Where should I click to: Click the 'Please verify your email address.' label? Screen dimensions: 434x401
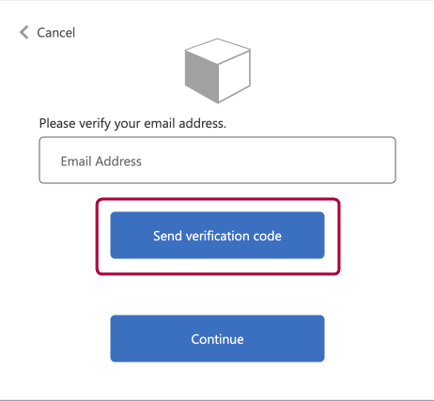(x=133, y=124)
